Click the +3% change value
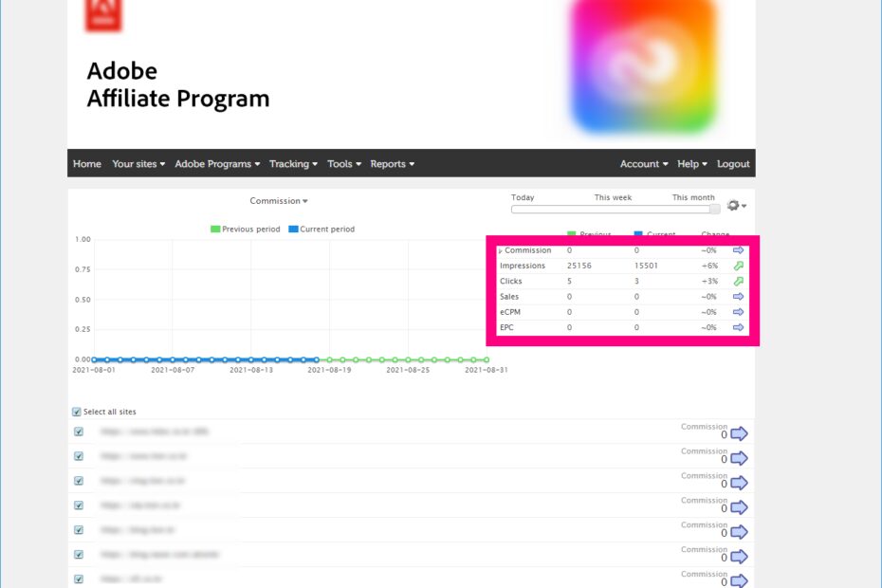This screenshot has width=882, height=588. [709, 281]
